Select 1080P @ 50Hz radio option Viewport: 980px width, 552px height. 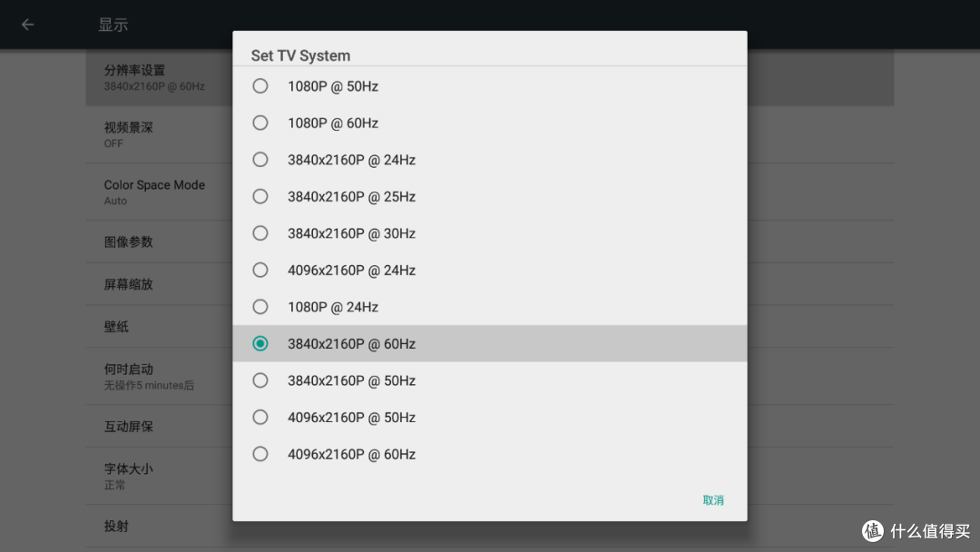tap(489, 86)
